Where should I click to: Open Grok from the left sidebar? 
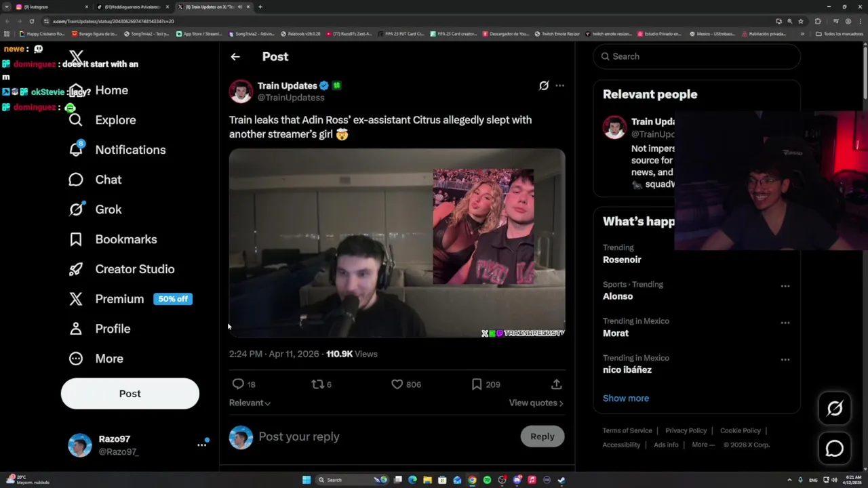[95, 209]
